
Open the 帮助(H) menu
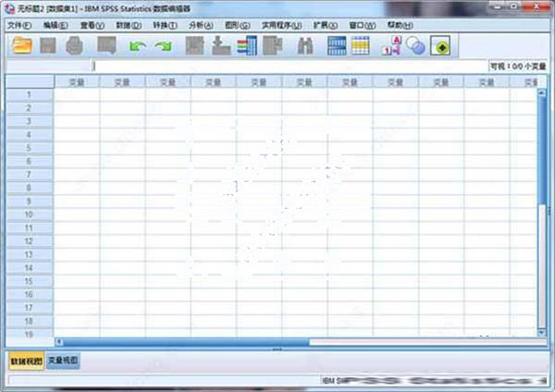[x=400, y=26]
